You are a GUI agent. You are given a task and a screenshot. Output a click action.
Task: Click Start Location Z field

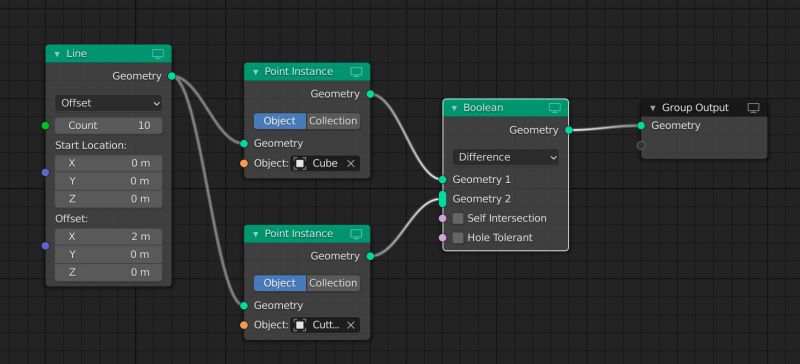click(x=109, y=199)
